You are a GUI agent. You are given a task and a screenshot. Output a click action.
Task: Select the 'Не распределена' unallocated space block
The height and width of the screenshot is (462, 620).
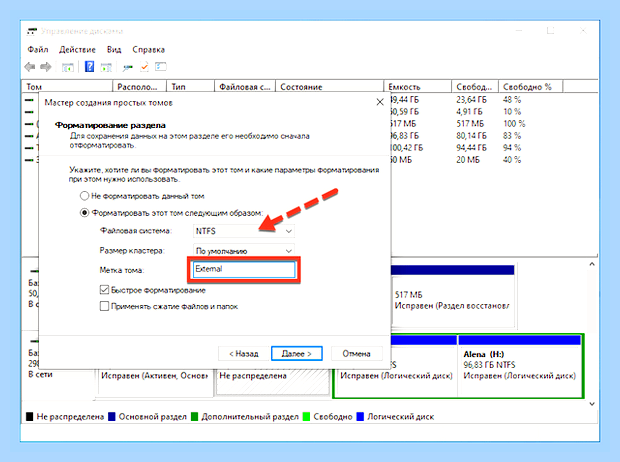[x=273, y=381]
